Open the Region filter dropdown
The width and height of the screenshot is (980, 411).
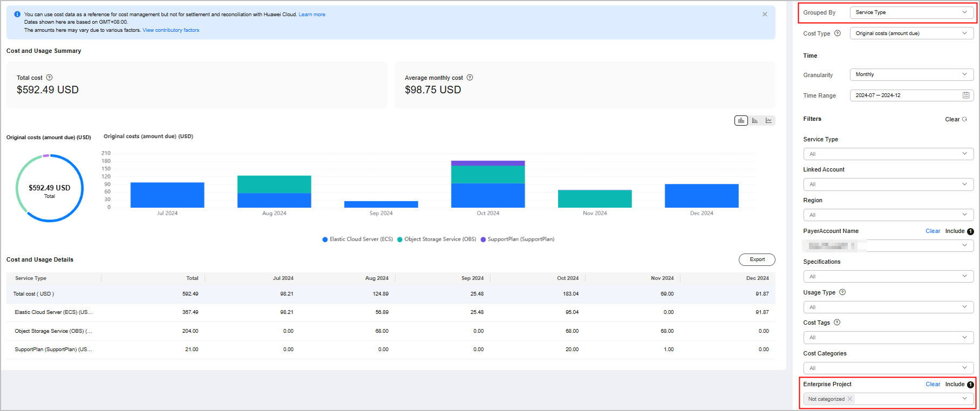click(888, 215)
